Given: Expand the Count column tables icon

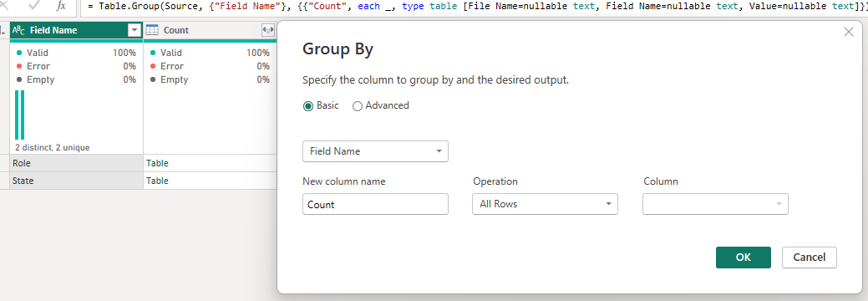Looking at the screenshot, I should click(x=268, y=30).
